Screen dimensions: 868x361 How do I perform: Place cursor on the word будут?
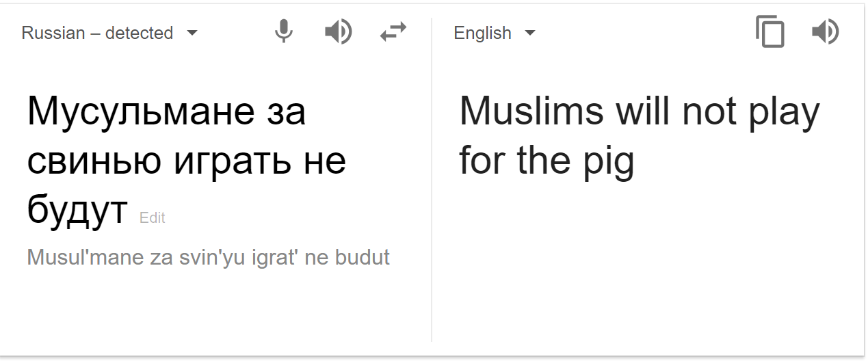click(x=77, y=210)
